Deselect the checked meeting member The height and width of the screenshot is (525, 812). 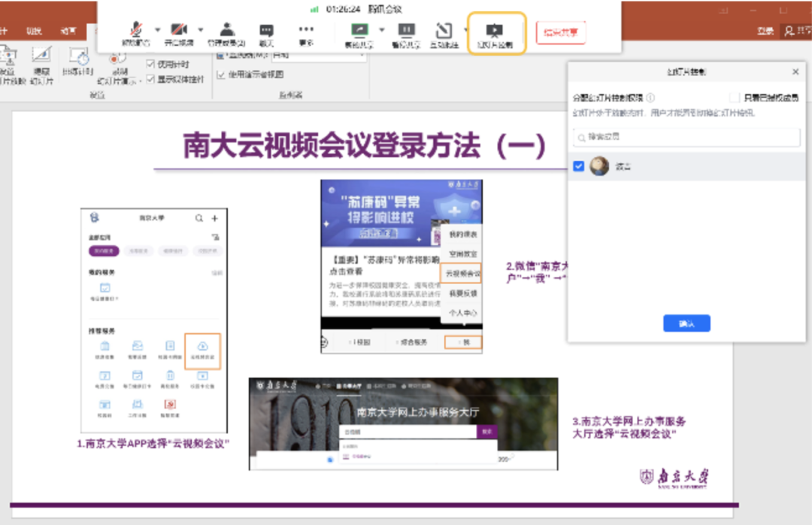click(x=578, y=165)
